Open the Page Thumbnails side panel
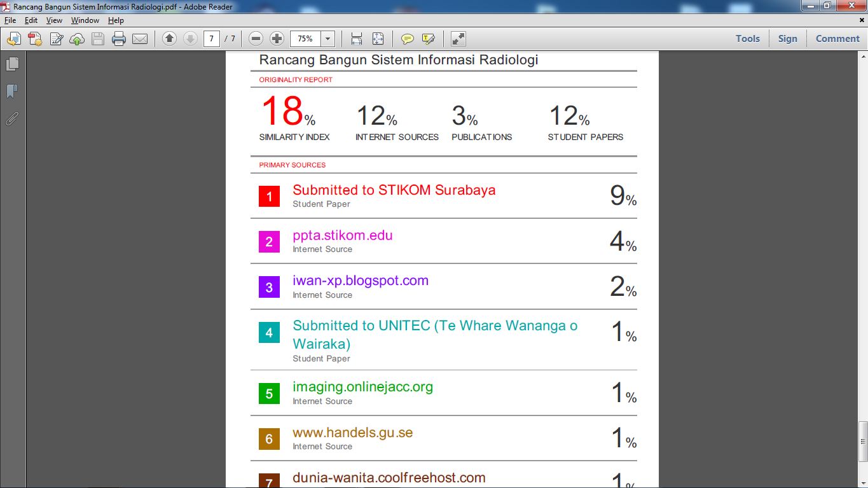The width and height of the screenshot is (868, 488). click(x=12, y=64)
